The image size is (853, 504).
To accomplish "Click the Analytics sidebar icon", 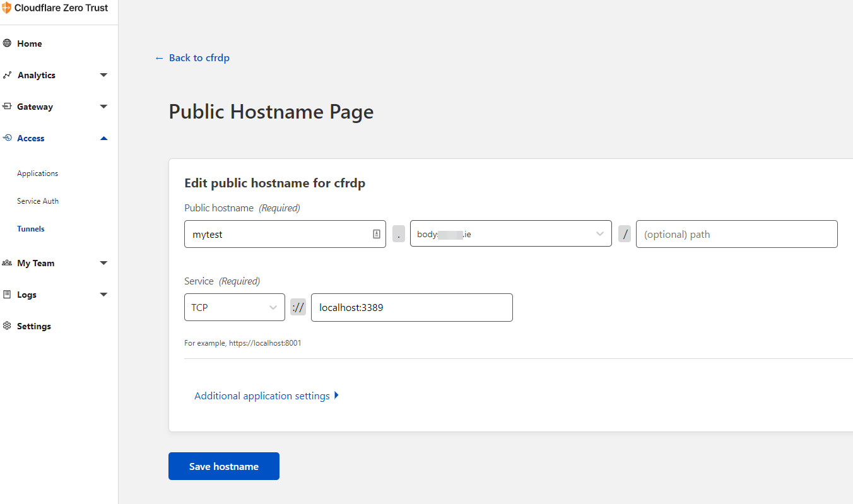I will pyautogui.click(x=8, y=75).
